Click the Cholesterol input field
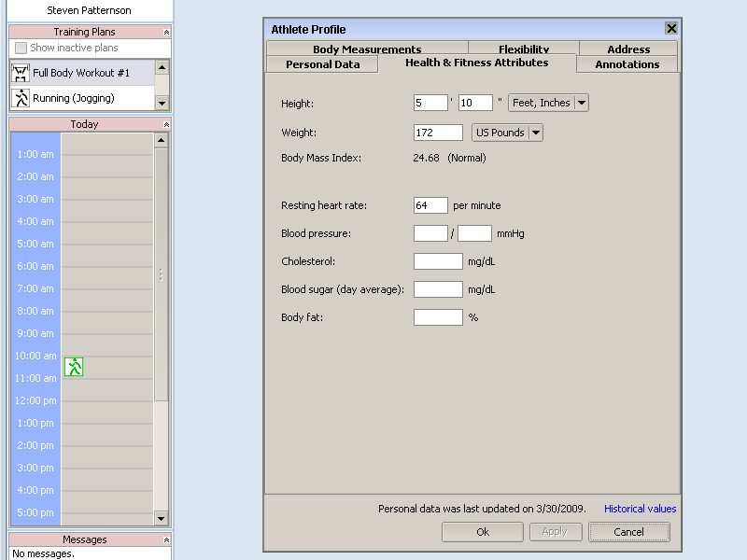Screen dimensions: 747x560 tap(438, 261)
